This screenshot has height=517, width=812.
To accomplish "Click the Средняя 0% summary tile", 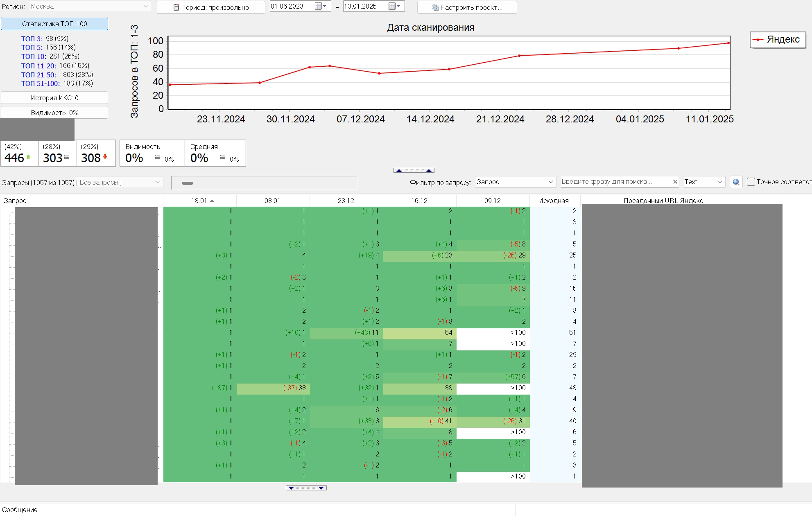I will [x=215, y=153].
